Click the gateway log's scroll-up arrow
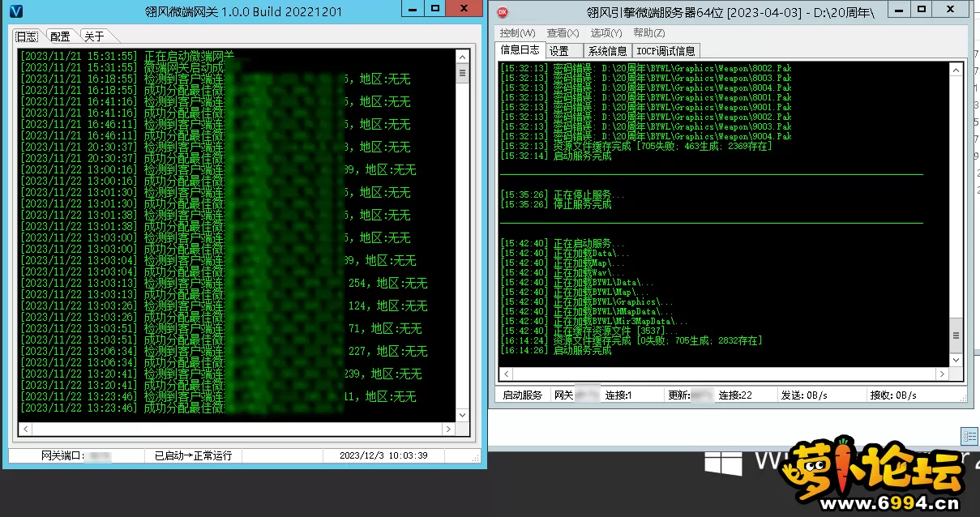The image size is (980, 517). (463, 57)
